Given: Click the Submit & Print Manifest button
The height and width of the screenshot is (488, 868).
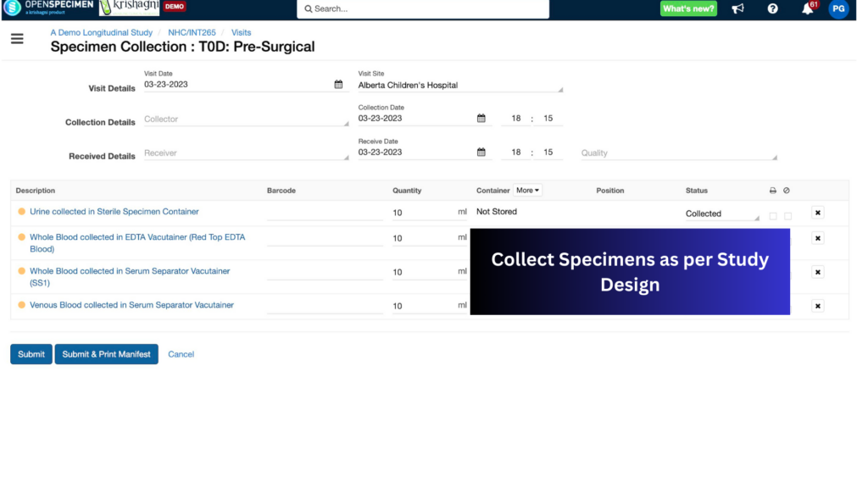Looking at the screenshot, I should click(106, 354).
